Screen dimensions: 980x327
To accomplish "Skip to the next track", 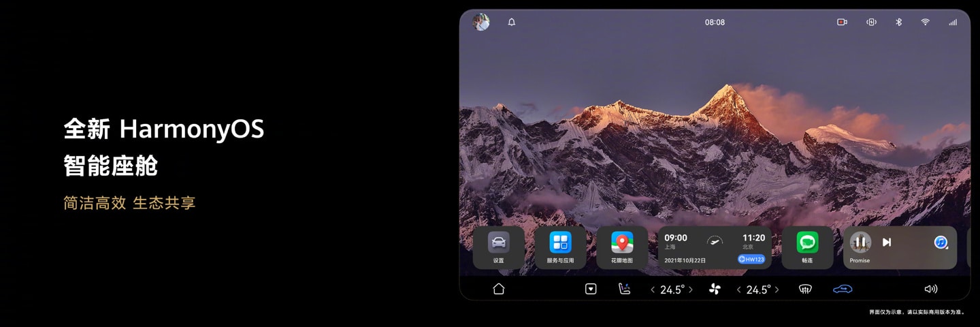I will 887,242.
